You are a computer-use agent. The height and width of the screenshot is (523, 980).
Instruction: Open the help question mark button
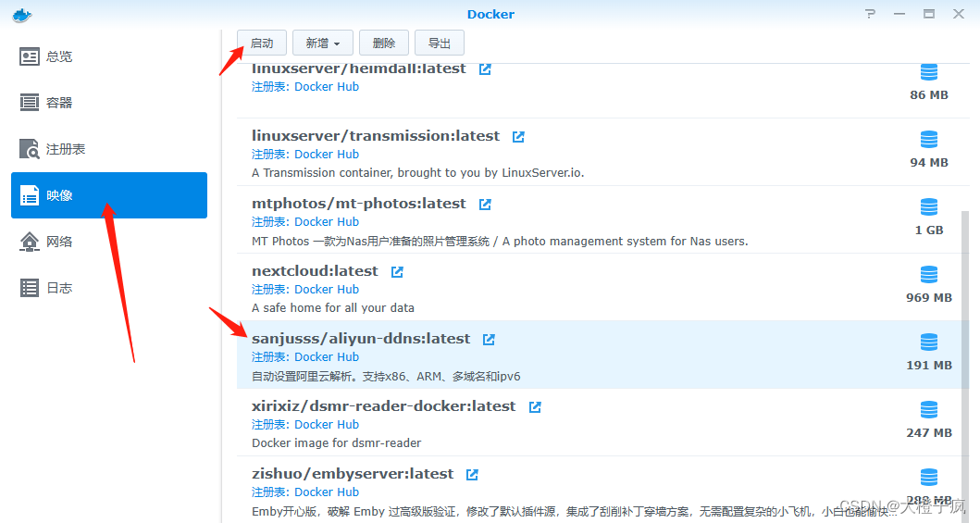click(870, 14)
